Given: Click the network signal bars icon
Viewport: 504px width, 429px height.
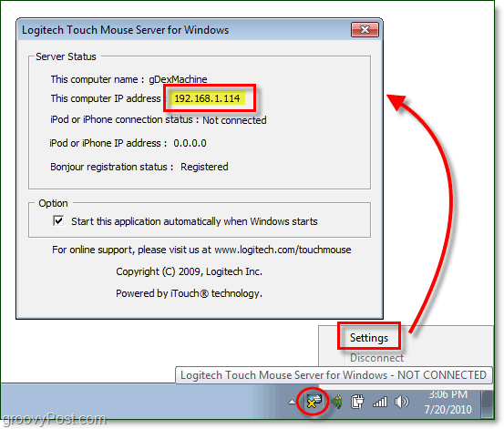Looking at the screenshot, I should [x=380, y=402].
